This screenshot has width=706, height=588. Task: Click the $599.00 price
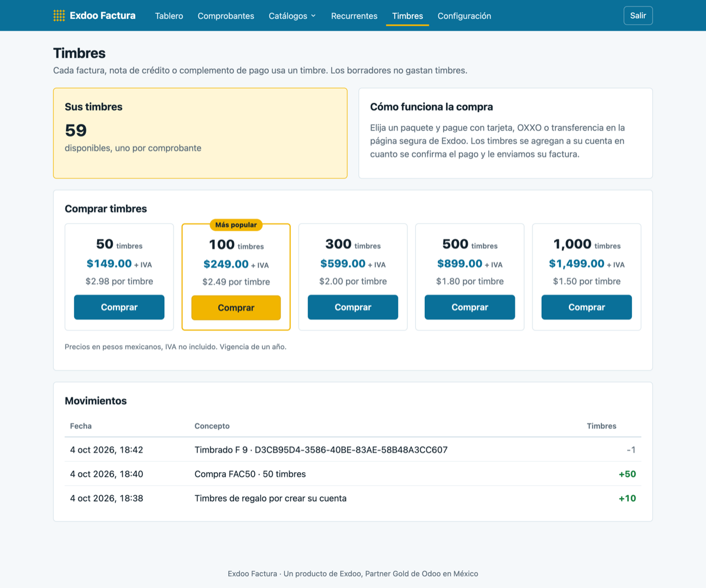point(343,263)
